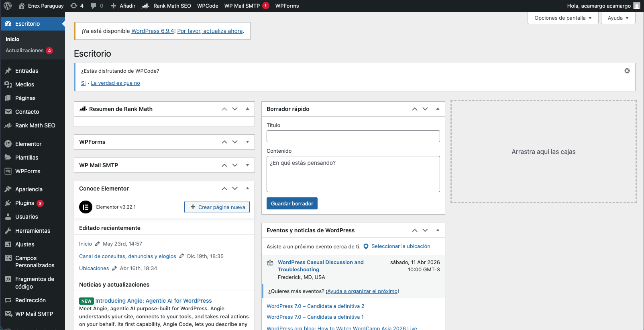This screenshot has width=644, height=330.
Task: Open Actualizaciones submenu in sidebar
Action: [29, 51]
